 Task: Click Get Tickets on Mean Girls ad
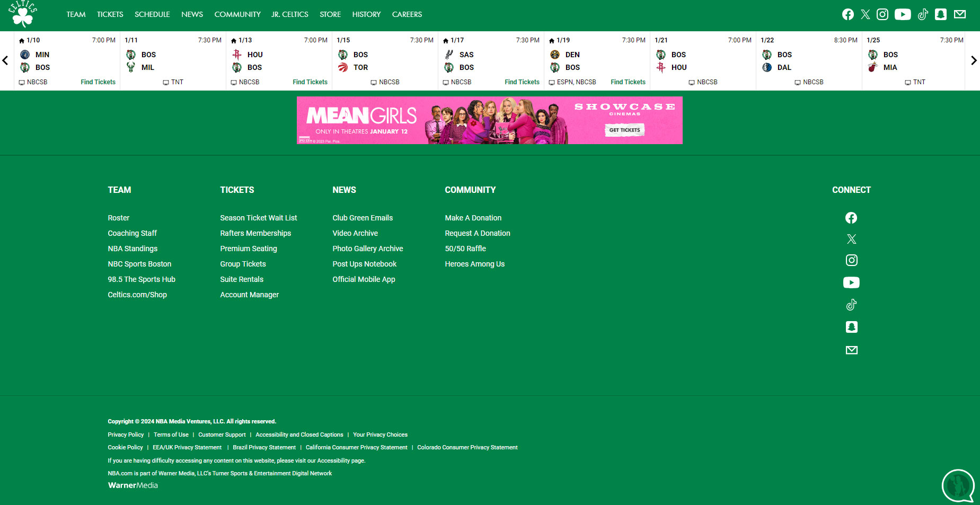click(624, 130)
